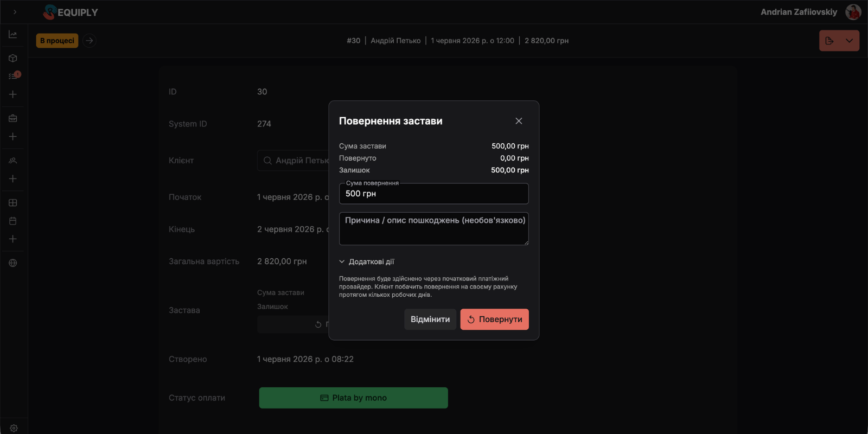Viewport: 868px width, 434px height.
Task: Click Андрій Петько in the header bar
Action: (395, 41)
